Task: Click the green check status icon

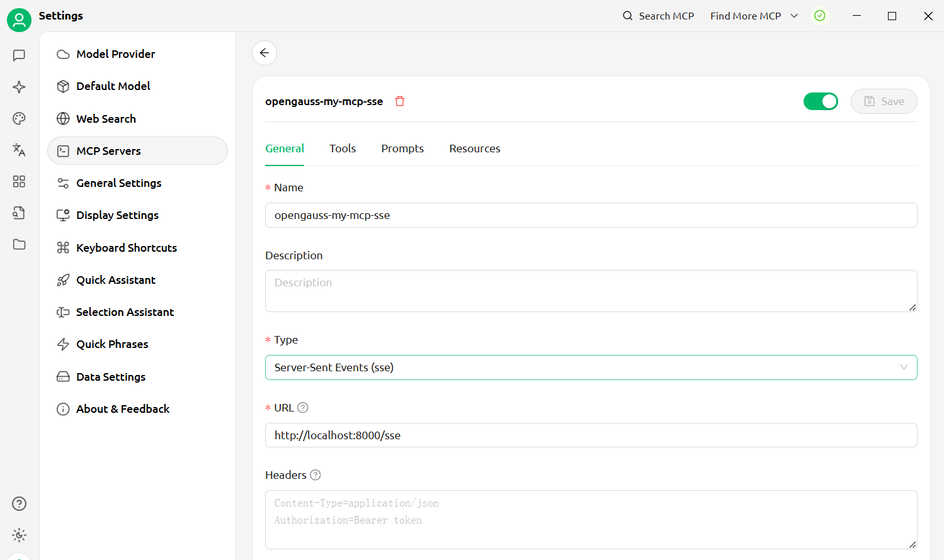Action: tap(819, 16)
